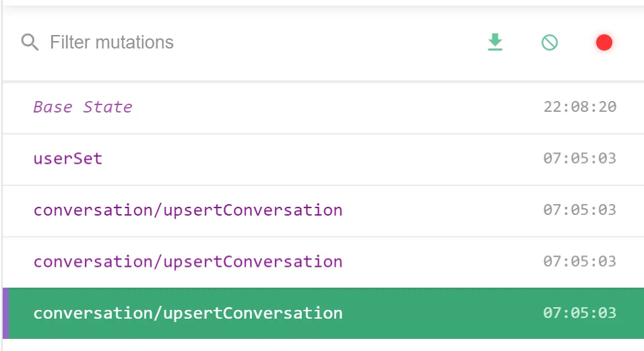Click the first upsertConversation row's timestamp
Viewport: 644px width, 351px height.
tap(579, 210)
